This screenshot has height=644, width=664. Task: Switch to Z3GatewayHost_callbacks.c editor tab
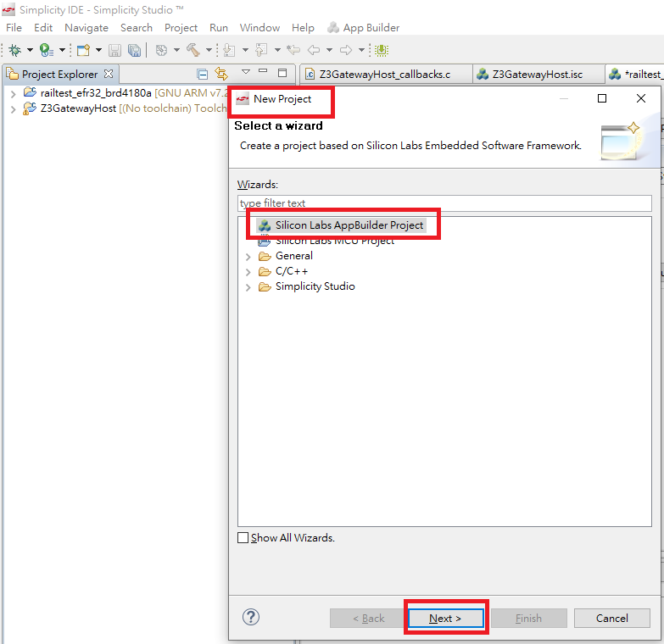[x=386, y=75]
